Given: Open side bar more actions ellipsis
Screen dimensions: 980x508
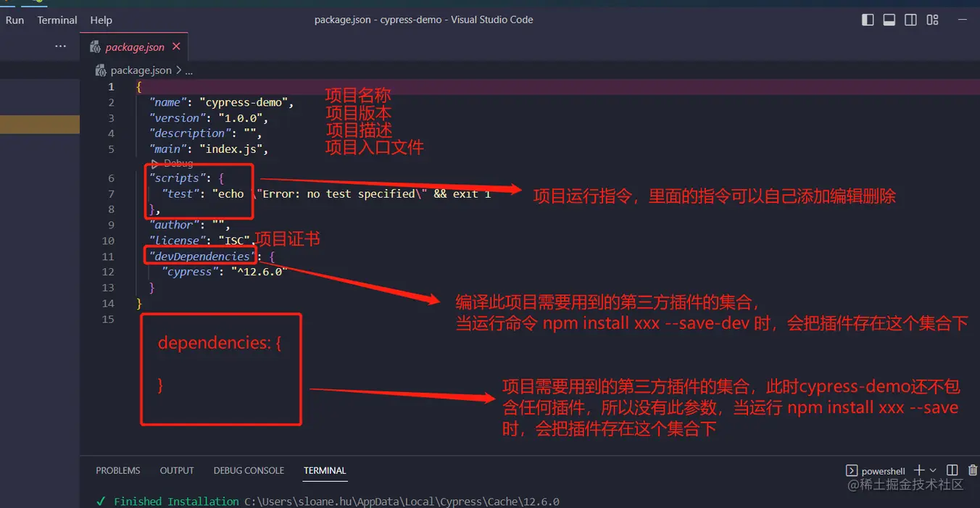Looking at the screenshot, I should click(x=61, y=46).
